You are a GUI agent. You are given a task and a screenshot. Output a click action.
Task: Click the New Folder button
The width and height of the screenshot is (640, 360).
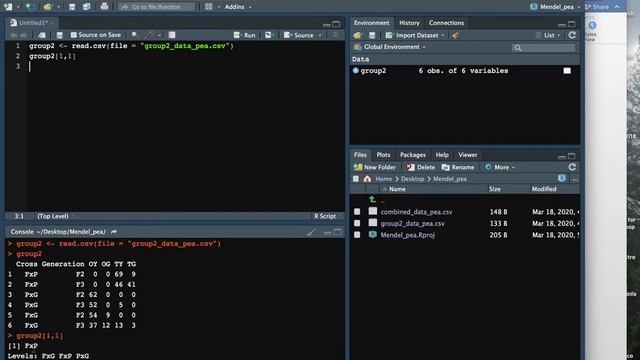375,167
